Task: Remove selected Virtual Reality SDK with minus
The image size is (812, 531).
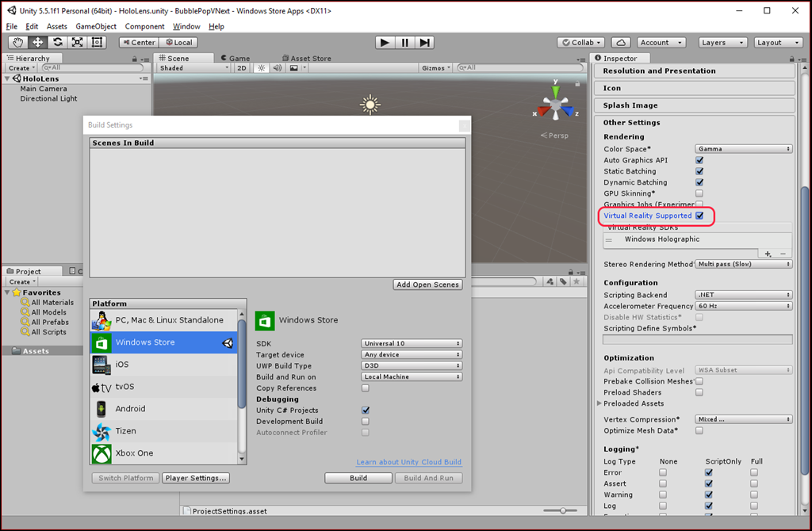Action: click(x=783, y=254)
